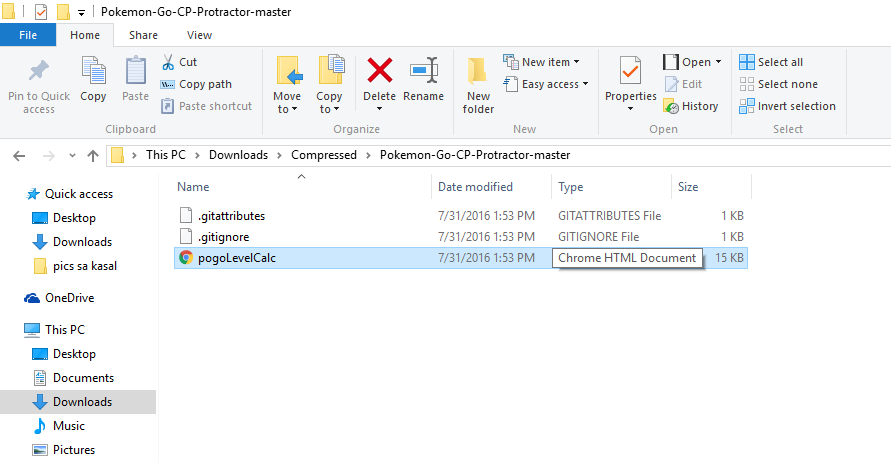This screenshot has height=463, width=891.
Task: Open Documents under This PC
Action: tap(83, 378)
